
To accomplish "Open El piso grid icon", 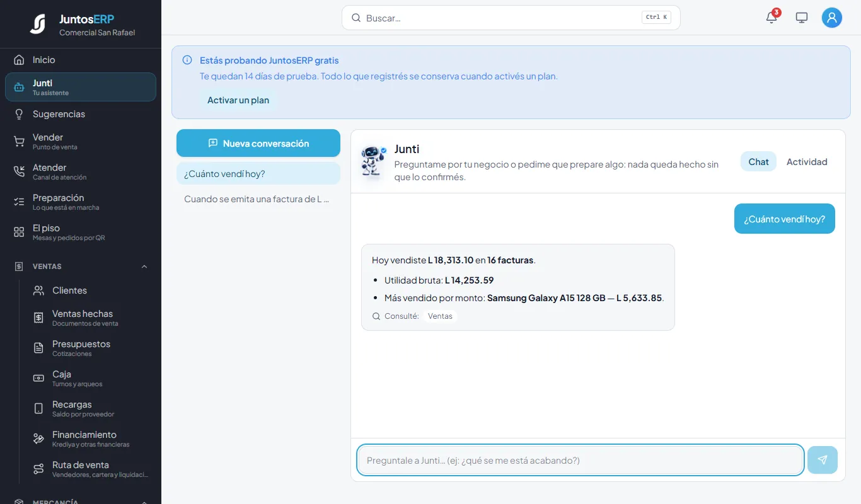I will pyautogui.click(x=19, y=232).
